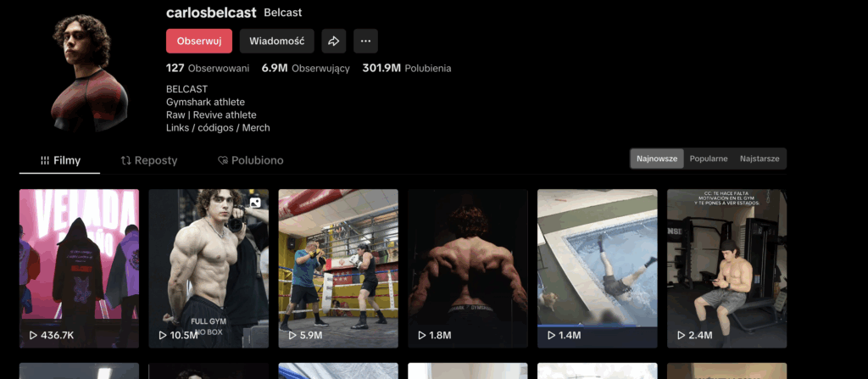
Task: Open the gym bench video with 2.4M views
Action: coord(726,267)
